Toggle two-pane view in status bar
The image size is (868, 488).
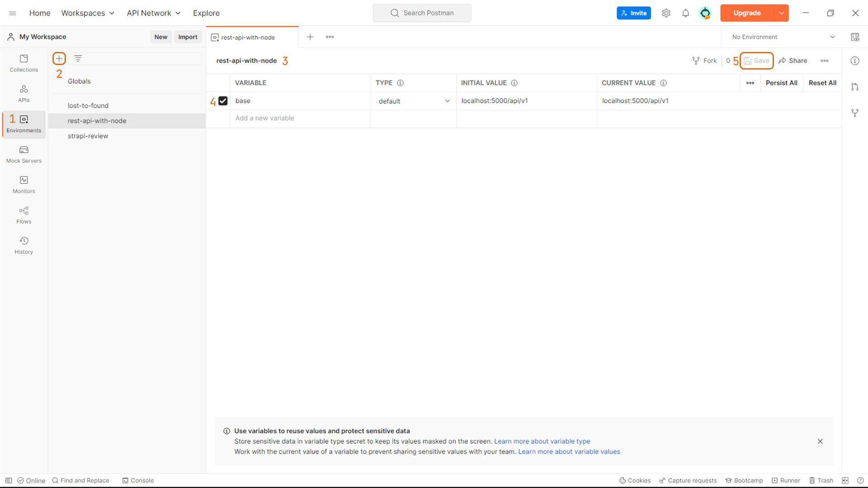[x=845, y=480]
